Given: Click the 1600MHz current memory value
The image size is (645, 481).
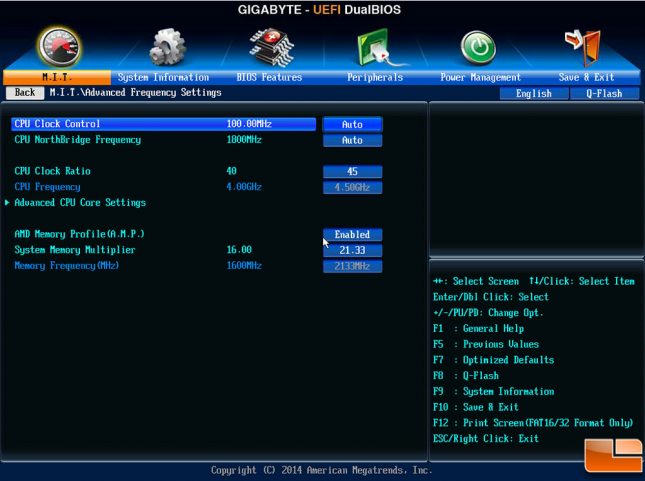Looking at the screenshot, I should [244, 265].
